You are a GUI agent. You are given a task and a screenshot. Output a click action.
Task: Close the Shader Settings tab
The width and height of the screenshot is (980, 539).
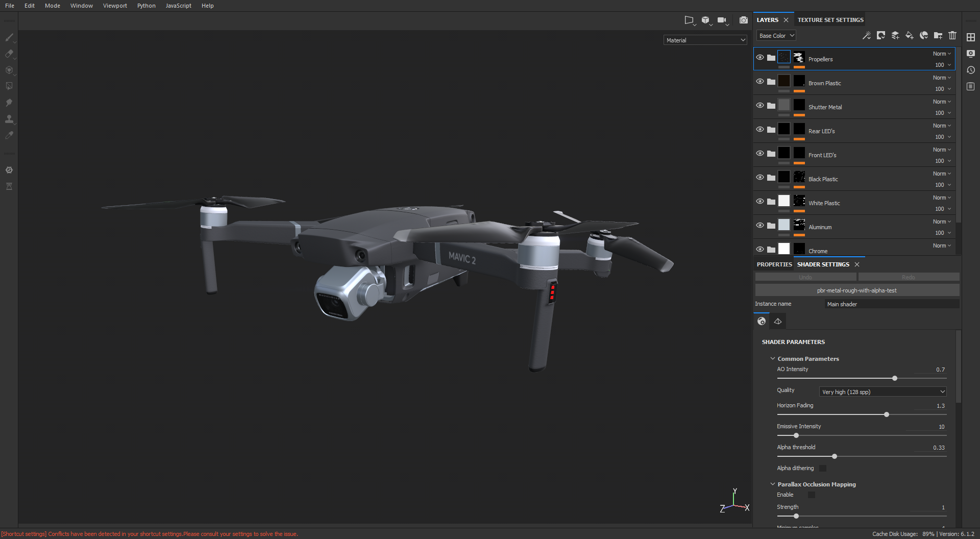pyautogui.click(x=857, y=264)
